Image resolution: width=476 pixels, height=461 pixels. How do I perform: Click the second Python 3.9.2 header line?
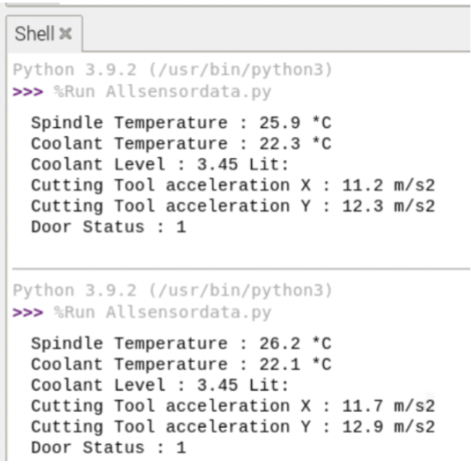173,290
